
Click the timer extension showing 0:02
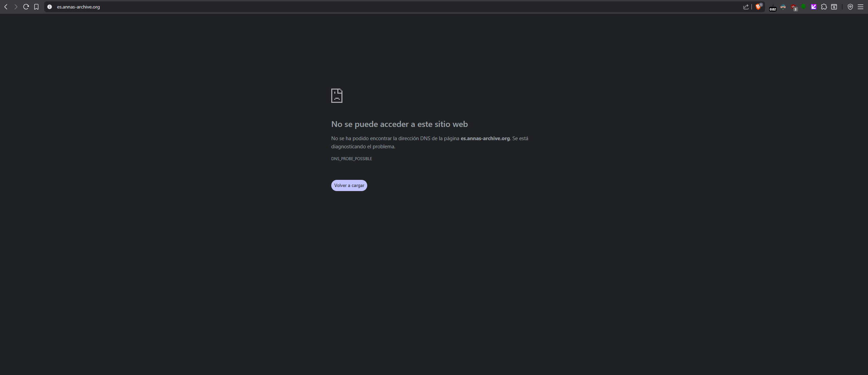773,7
